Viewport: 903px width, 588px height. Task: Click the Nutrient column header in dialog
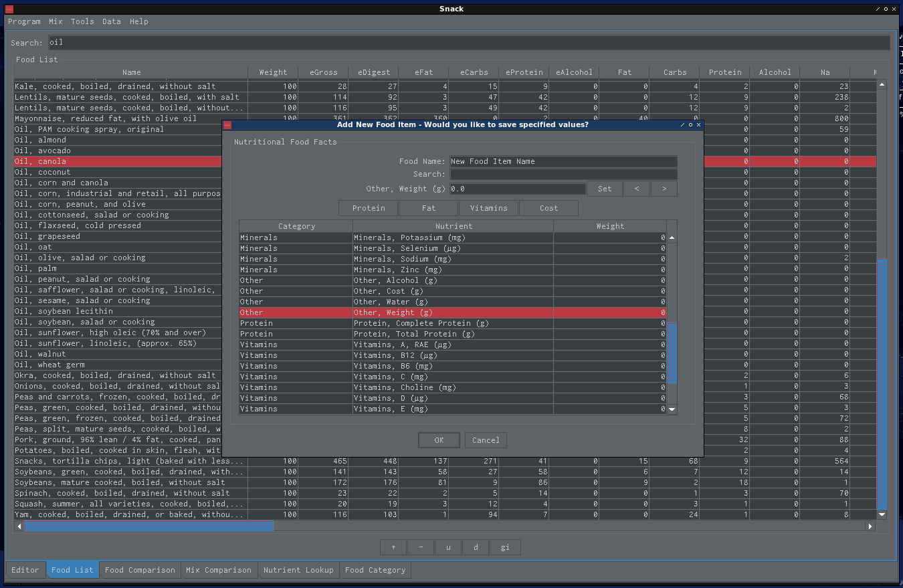coord(454,226)
